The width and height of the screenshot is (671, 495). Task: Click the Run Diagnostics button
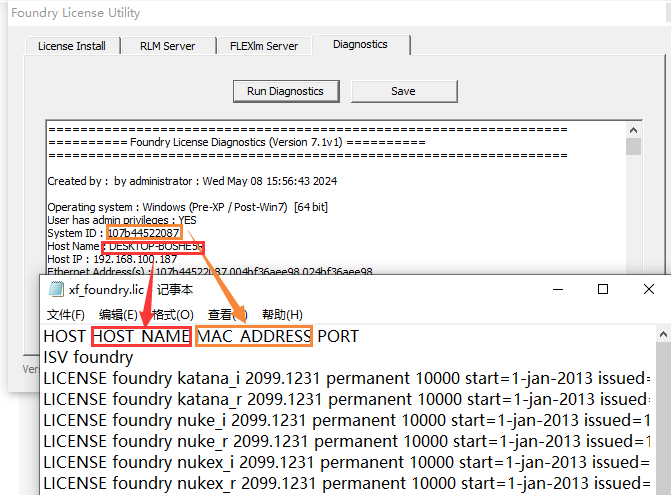tap(286, 91)
